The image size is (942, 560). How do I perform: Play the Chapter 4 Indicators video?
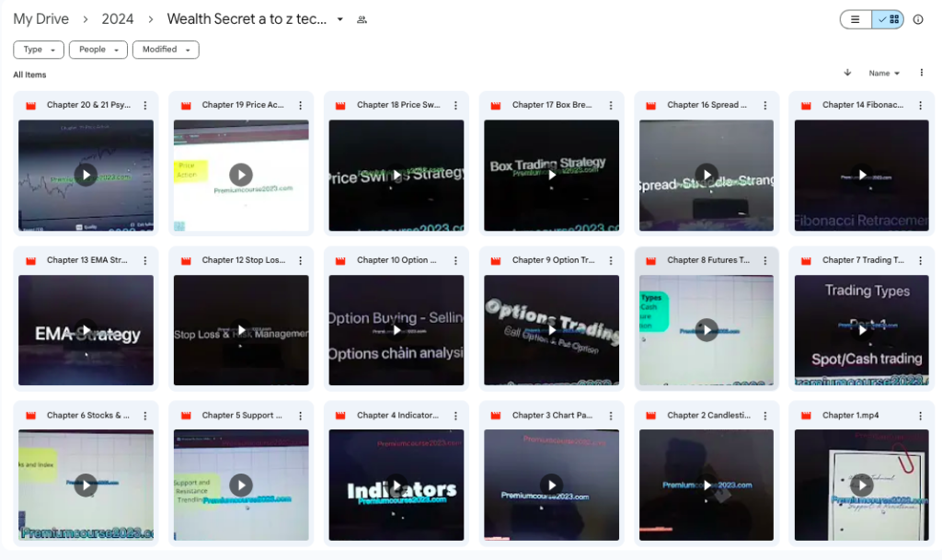pos(396,485)
